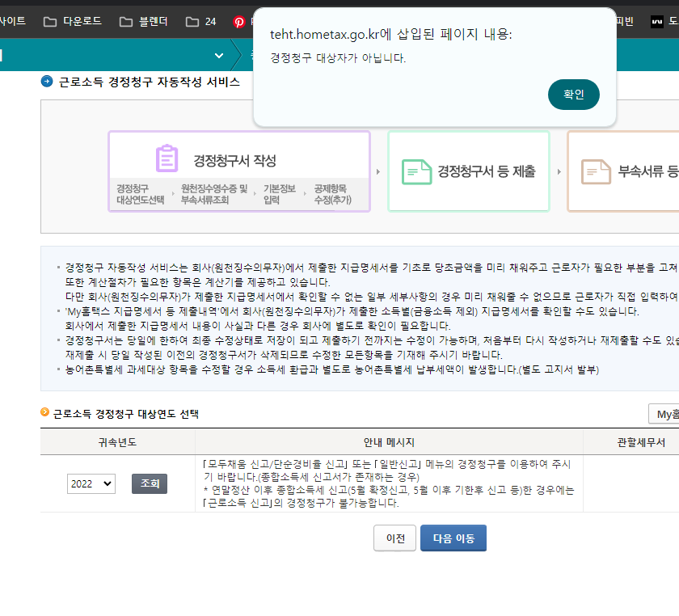The image size is (679, 616).
Task: Click the 다음 이동 button
Action: (x=453, y=538)
